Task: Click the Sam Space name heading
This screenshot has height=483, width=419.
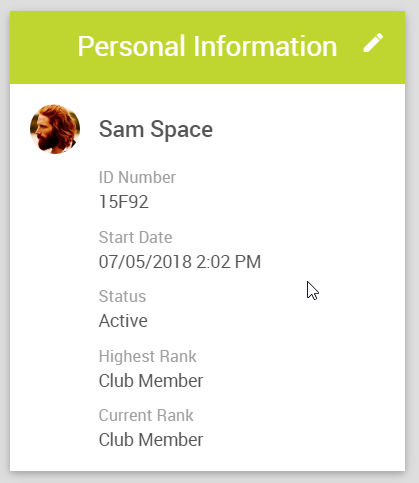Action: [156, 129]
